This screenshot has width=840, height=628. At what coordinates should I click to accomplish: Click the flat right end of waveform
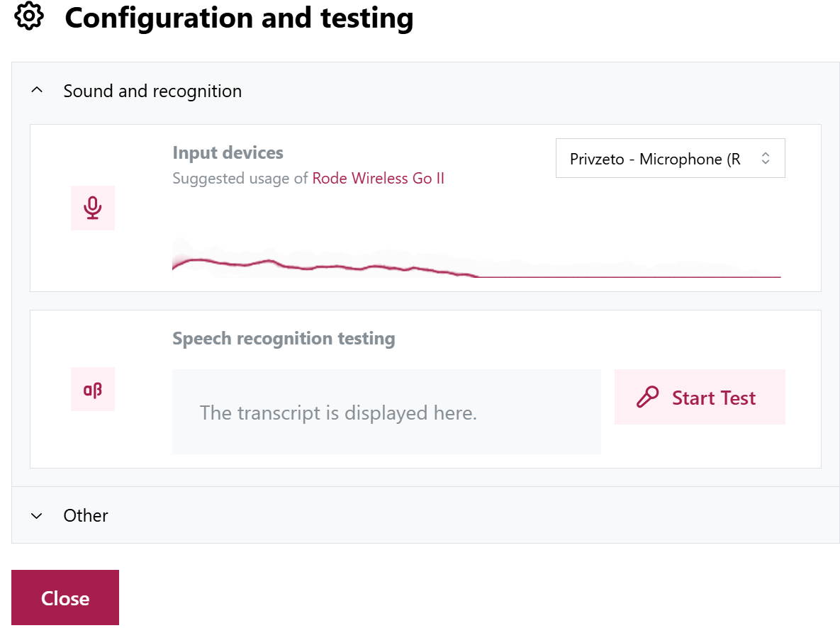629,277
